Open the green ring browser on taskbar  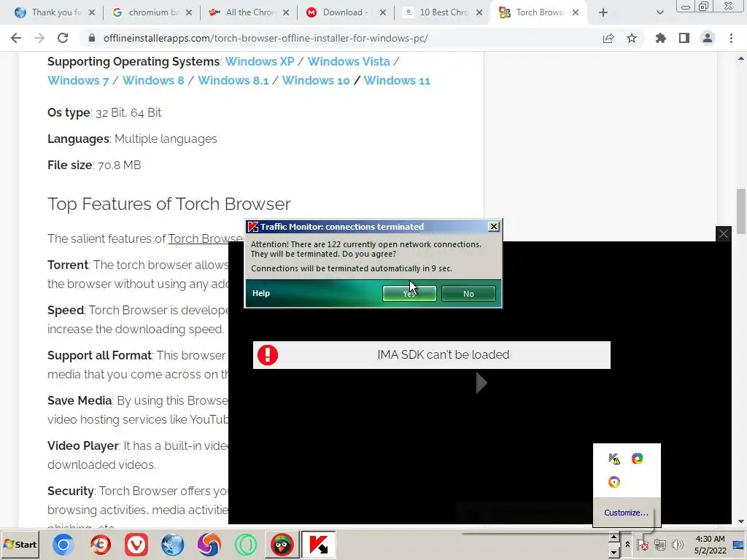click(x=245, y=545)
